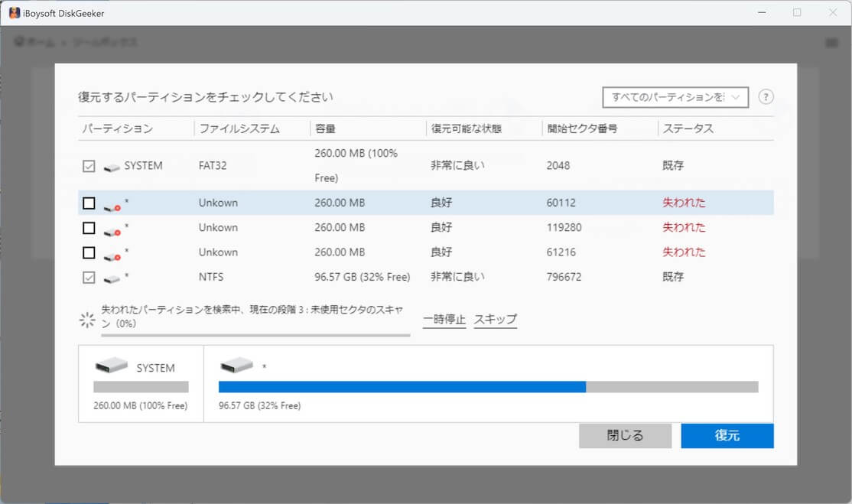Click the 失われた status in sector 119280 row

point(684,227)
